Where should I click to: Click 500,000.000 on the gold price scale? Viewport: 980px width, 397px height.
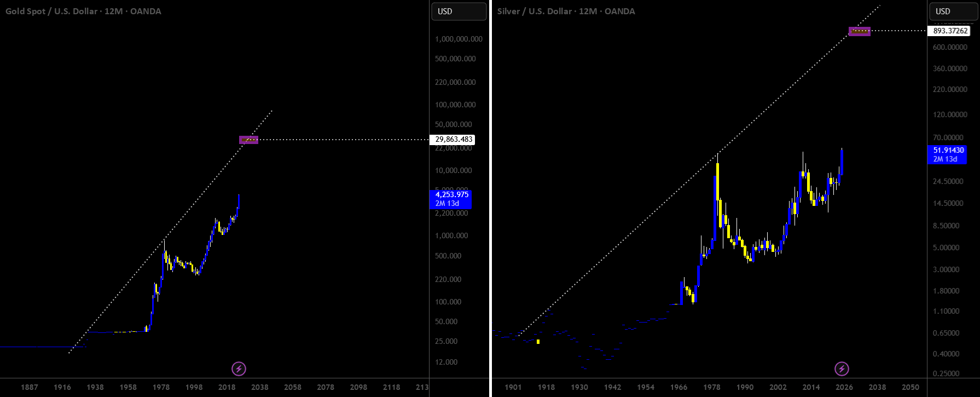point(455,59)
